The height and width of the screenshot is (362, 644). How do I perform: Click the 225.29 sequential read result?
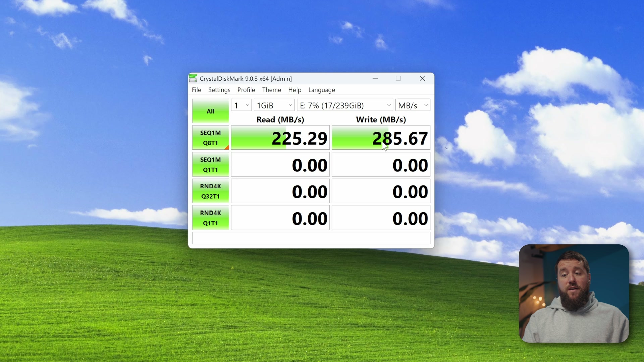click(x=280, y=138)
